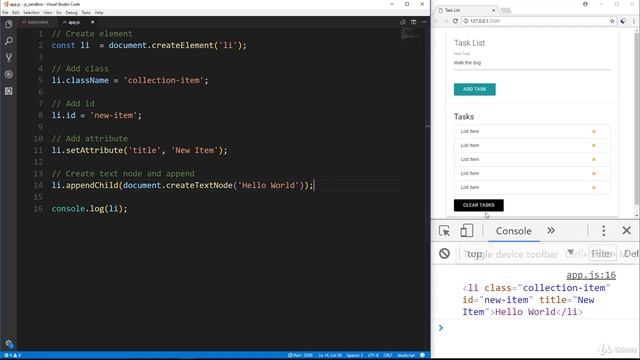Image resolution: width=640 pixels, height=360 pixels.
Task: Open the Selection menu
Action: (31, 13)
